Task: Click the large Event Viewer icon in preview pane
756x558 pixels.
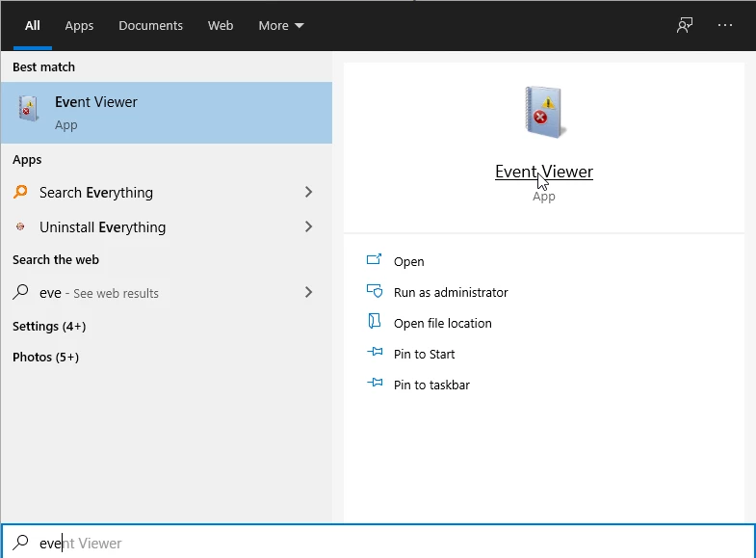Action: 544,112
